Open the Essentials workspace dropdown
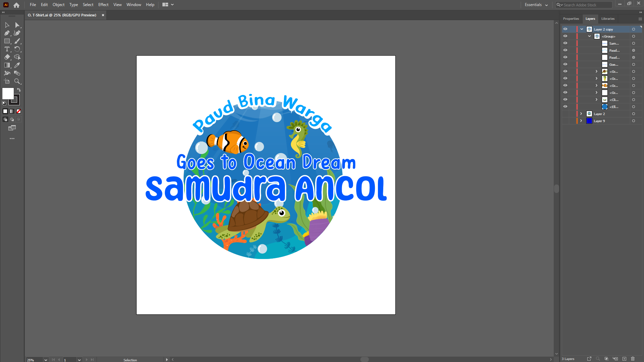 click(536, 5)
